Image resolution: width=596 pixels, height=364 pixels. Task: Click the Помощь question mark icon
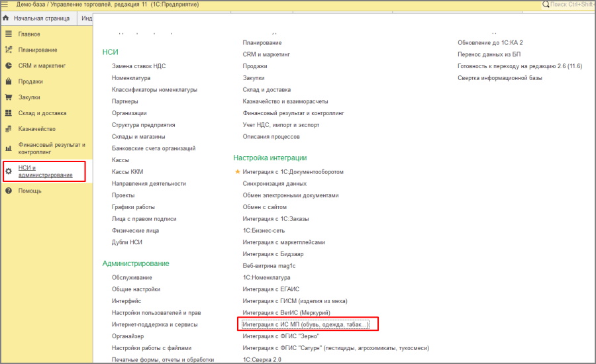(9, 191)
